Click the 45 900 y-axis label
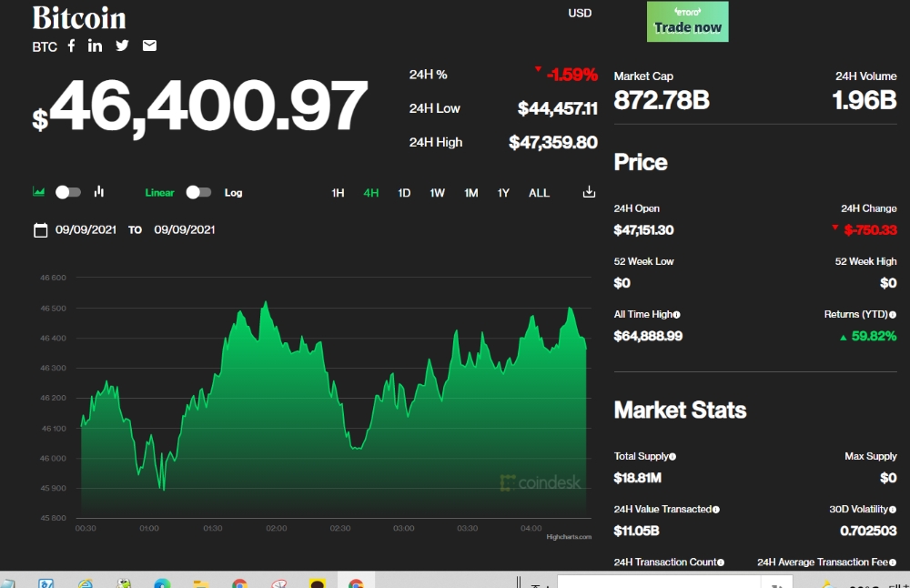910x588 pixels. 53,488
